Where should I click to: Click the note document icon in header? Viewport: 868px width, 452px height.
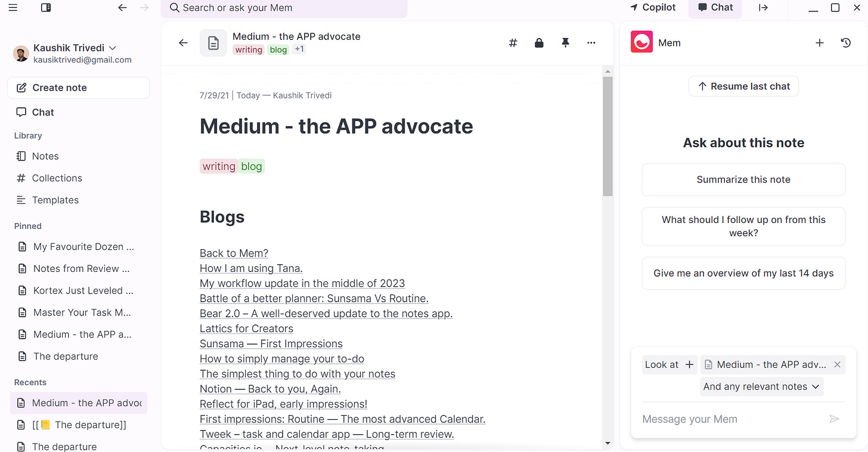pos(213,43)
